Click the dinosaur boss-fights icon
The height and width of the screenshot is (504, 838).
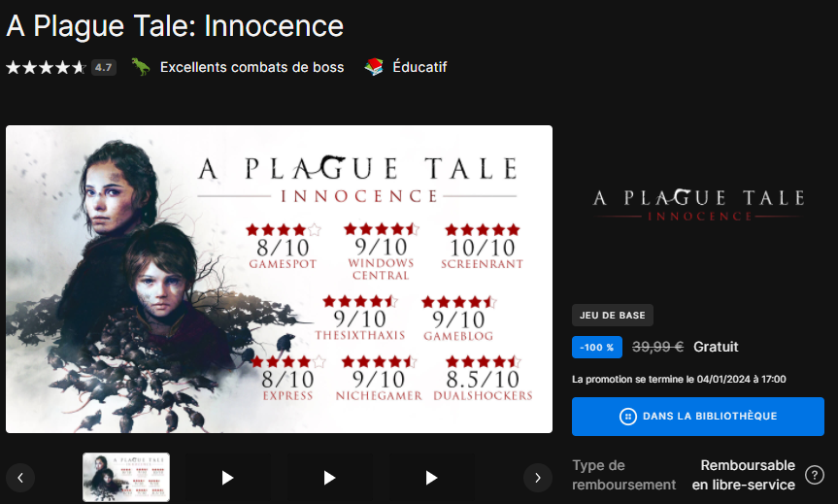coord(141,67)
